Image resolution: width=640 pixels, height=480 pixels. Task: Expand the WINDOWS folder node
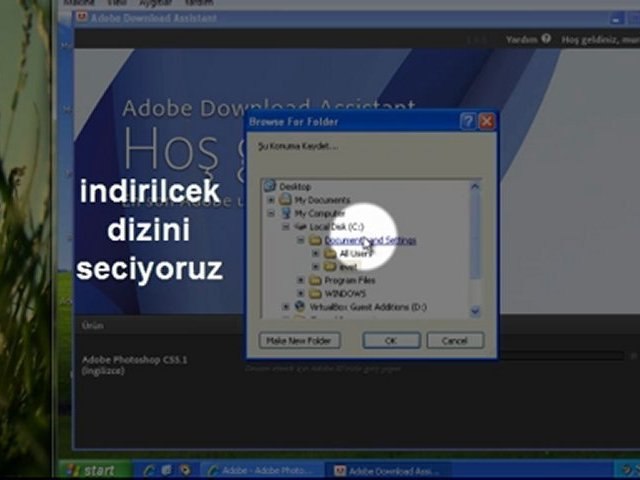(x=301, y=294)
